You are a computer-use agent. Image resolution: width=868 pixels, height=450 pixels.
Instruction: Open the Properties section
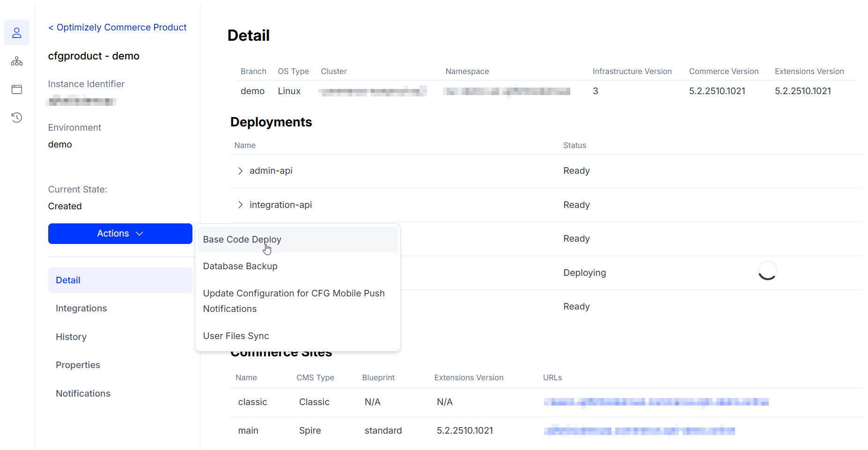click(x=78, y=365)
